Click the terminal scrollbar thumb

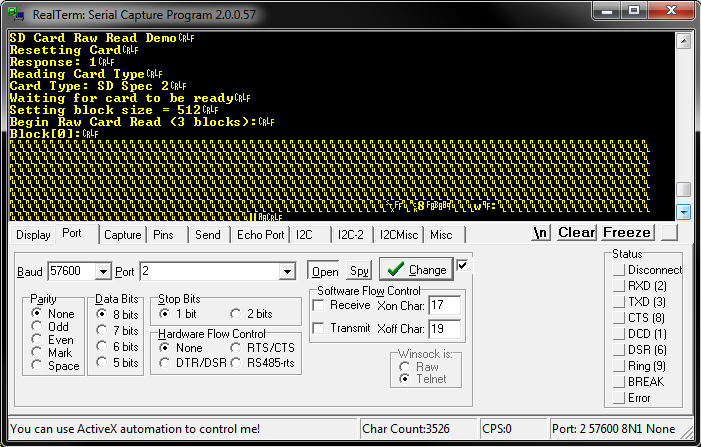tap(684, 190)
